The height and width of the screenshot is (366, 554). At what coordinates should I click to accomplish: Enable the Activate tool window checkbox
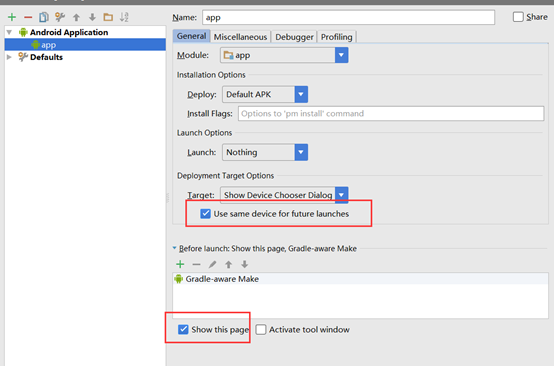coord(261,330)
